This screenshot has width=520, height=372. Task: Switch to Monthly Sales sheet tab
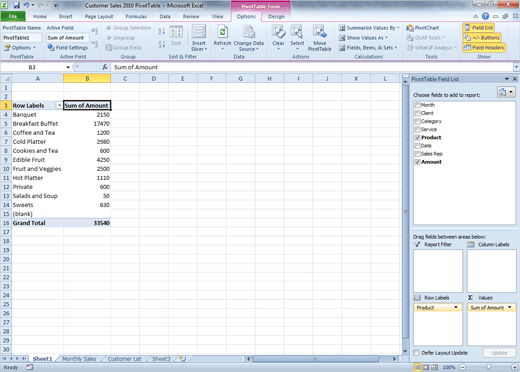point(79,359)
